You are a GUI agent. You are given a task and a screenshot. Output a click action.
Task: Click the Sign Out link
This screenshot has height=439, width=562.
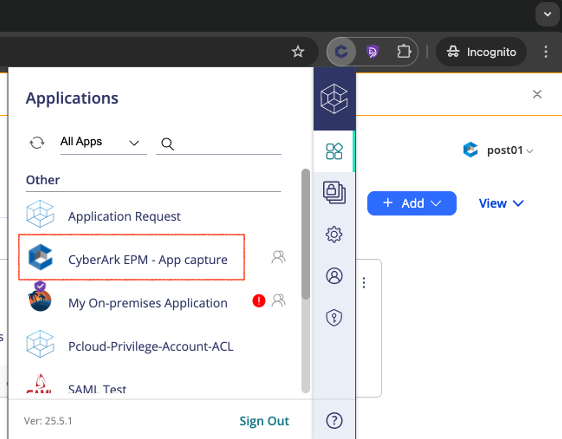coord(264,421)
